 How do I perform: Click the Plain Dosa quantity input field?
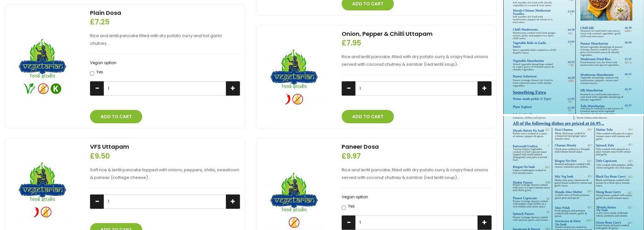tap(165, 88)
